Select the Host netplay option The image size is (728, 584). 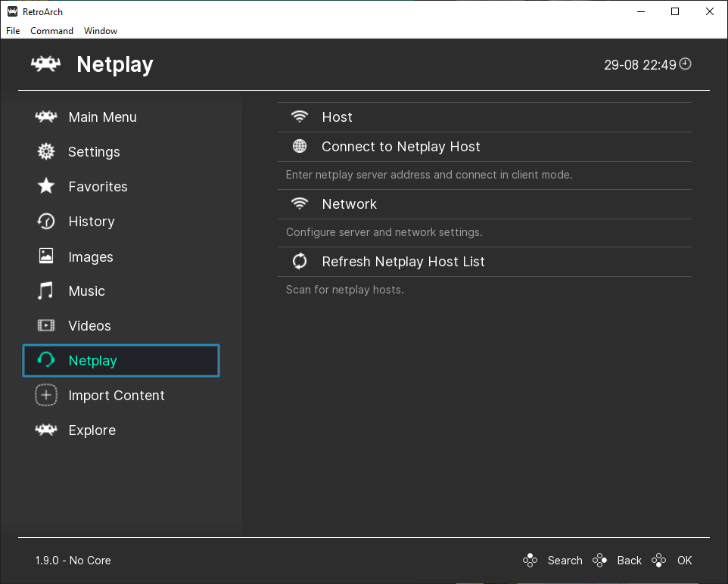[337, 117]
